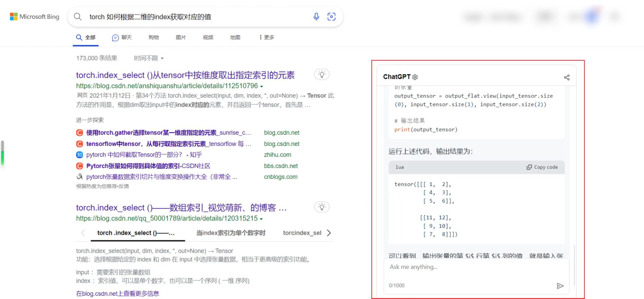Click 在blog.csdn.net上查看更多信息 link
Screen dimensions: 644x299
click(117, 294)
